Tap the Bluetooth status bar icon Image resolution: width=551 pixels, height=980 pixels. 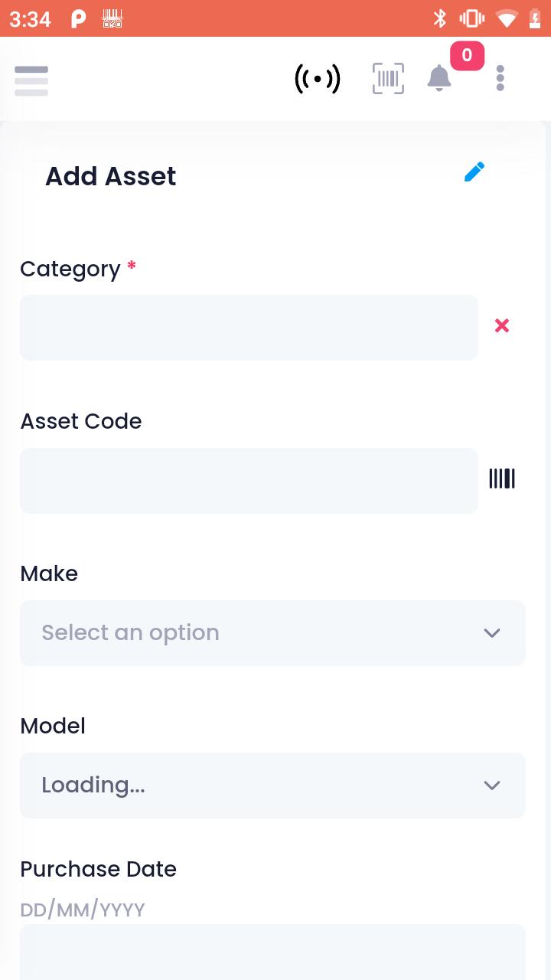[x=440, y=18]
